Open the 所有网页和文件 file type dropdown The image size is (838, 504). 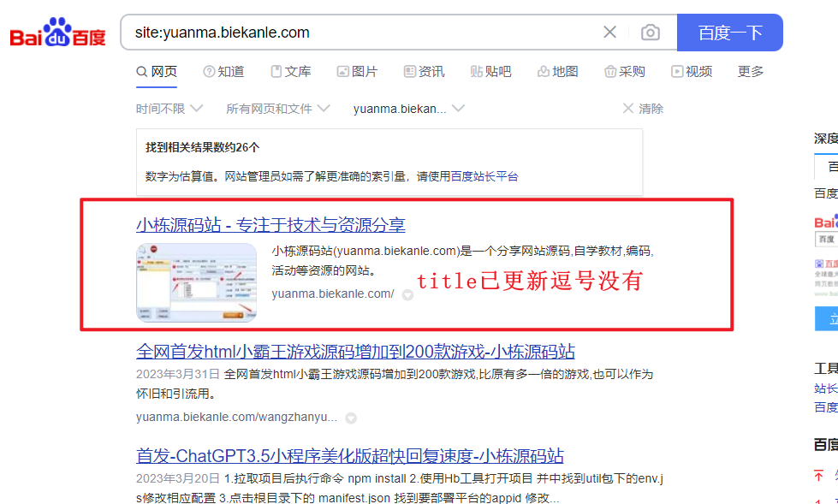tap(270, 108)
